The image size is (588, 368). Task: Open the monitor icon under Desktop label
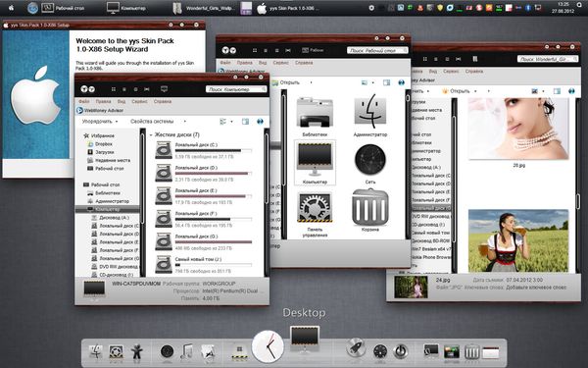coord(305,340)
